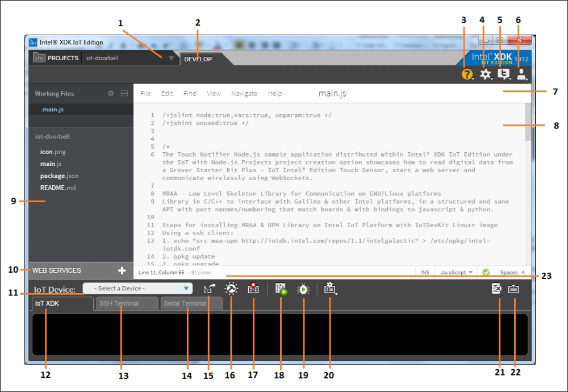The height and width of the screenshot is (392, 568).
Task: Start debugging with the bug icon
Action: pos(303,289)
